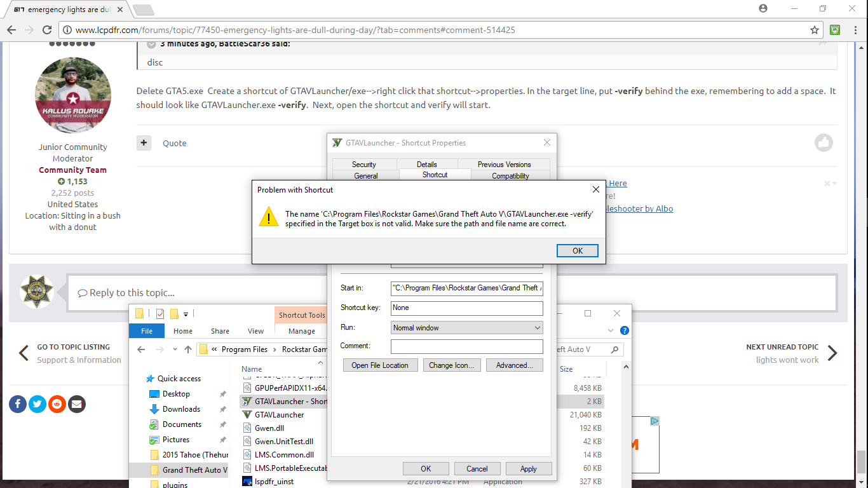Click Cancel in Shortcut Properties
Image resolution: width=868 pixels, height=488 pixels.
(477, 469)
